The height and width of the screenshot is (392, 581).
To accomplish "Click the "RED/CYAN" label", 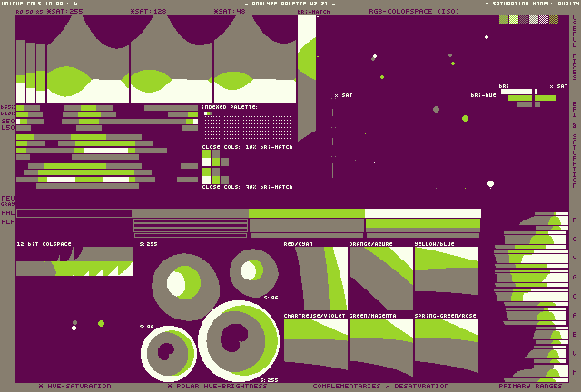I will (299, 244).
